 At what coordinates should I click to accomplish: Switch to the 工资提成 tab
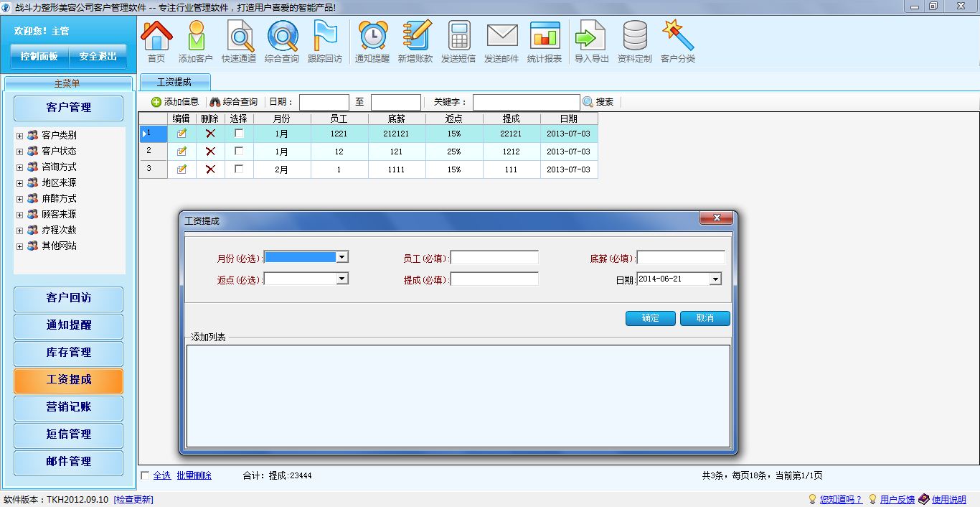pos(174,82)
